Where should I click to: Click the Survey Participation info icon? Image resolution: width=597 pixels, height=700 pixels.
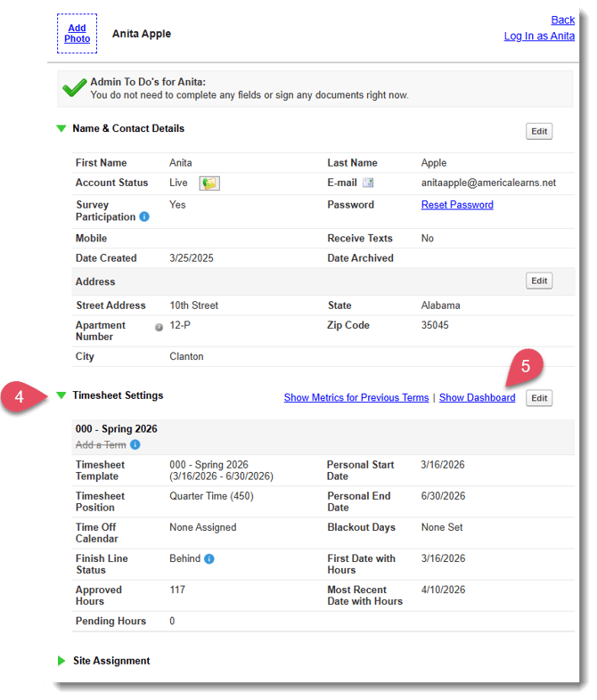144,216
